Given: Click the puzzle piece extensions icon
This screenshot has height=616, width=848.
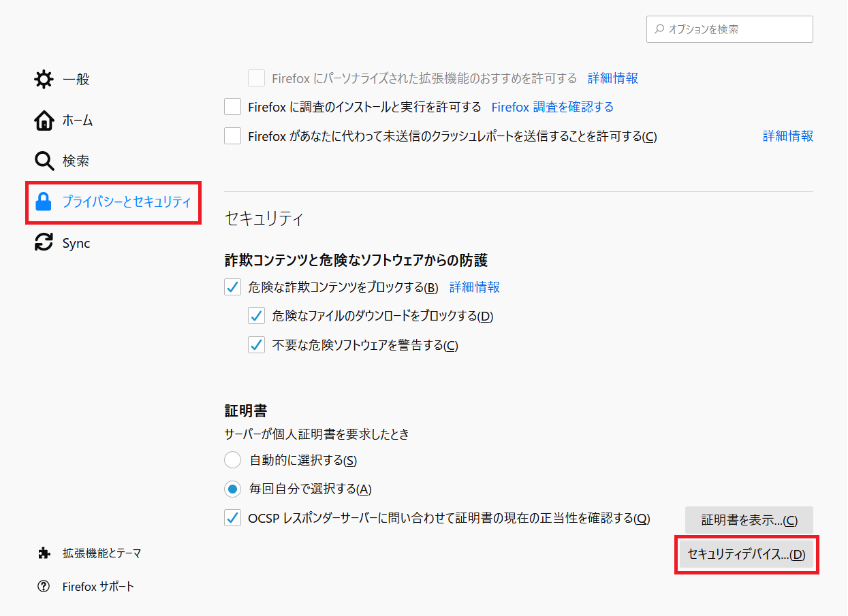Looking at the screenshot, I should pos(44,553).
